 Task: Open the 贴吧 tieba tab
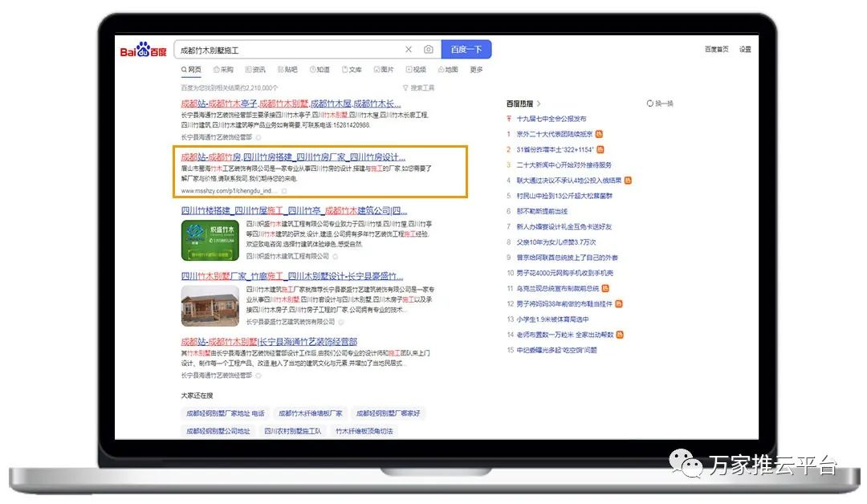click(x=287, y=70)
